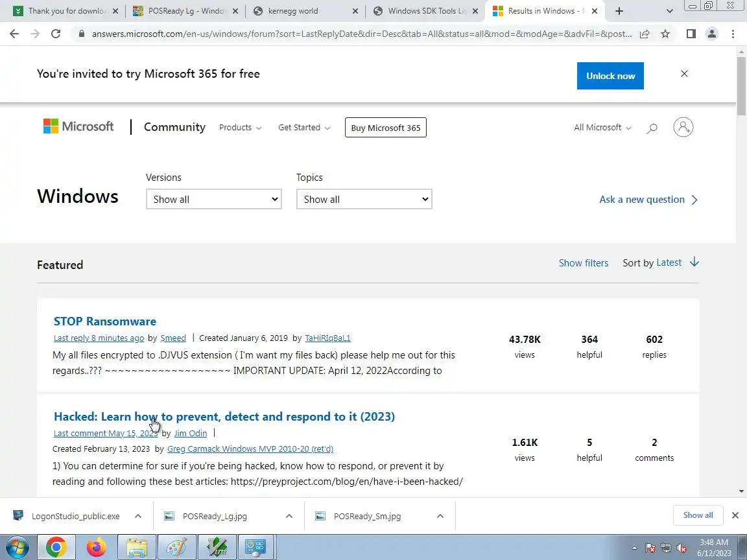Open the control panel taskbar icon
This screenshot has height=560, width=747.
(x=256, y=548)
